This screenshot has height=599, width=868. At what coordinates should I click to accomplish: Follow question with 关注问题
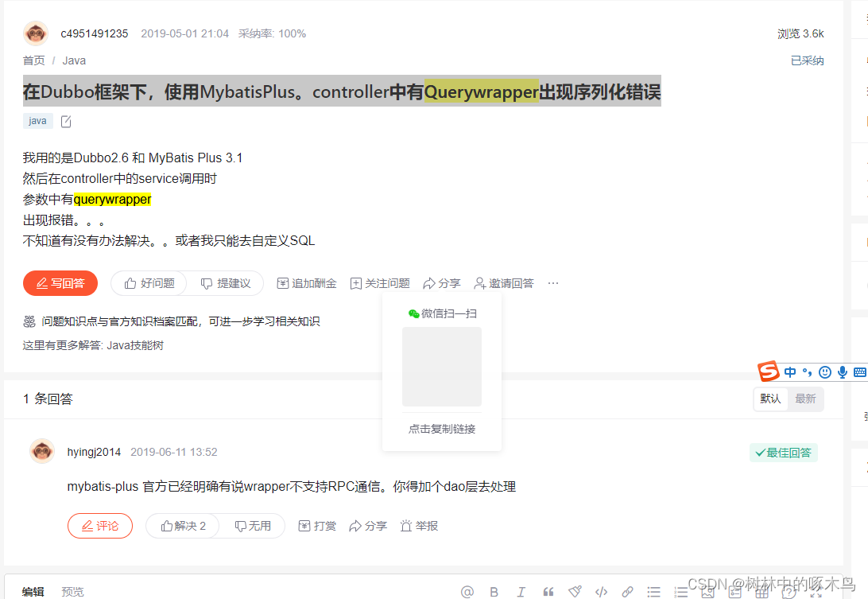[380, 283]
